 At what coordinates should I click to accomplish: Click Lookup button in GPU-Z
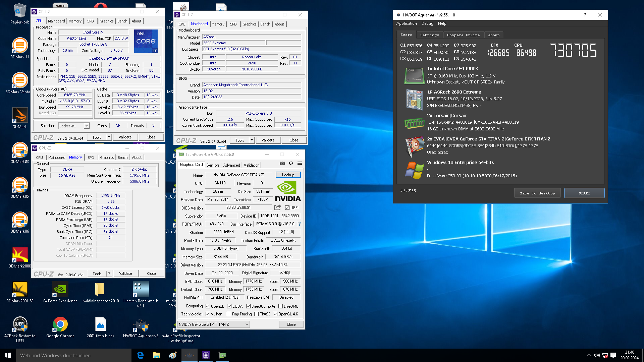pyautogui.click(x=288, y=175)
